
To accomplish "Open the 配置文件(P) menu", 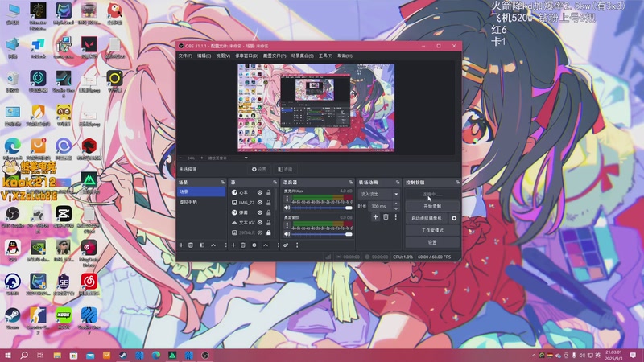I will pyautogui.click(x=275, y=56).
